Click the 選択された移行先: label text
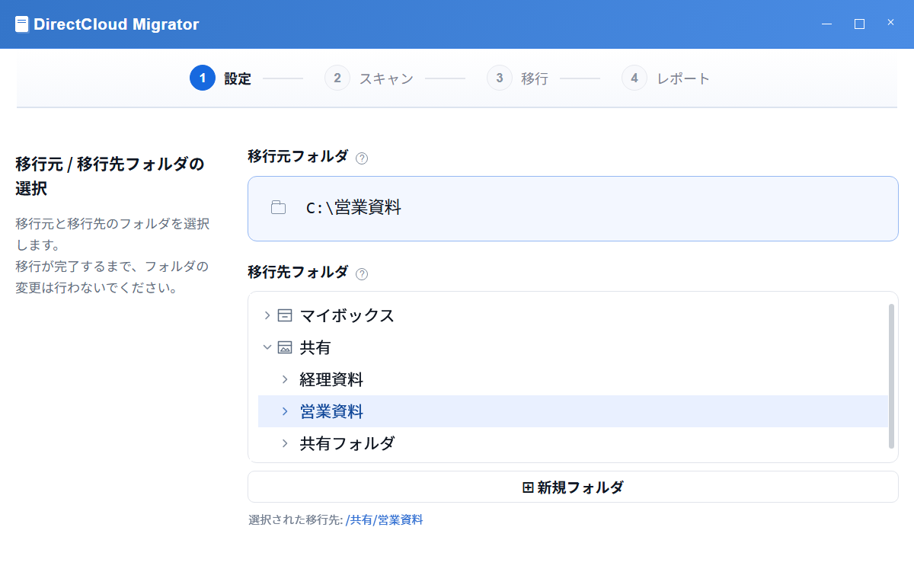914x588 pixels. tap(296, 520)
